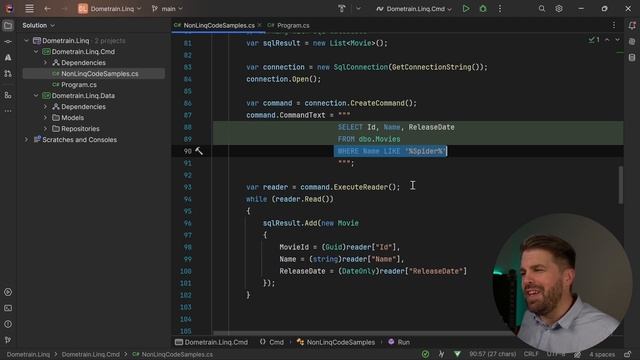
Task: Go to next highlighted problem arrow
Action: tap(617, 40)
